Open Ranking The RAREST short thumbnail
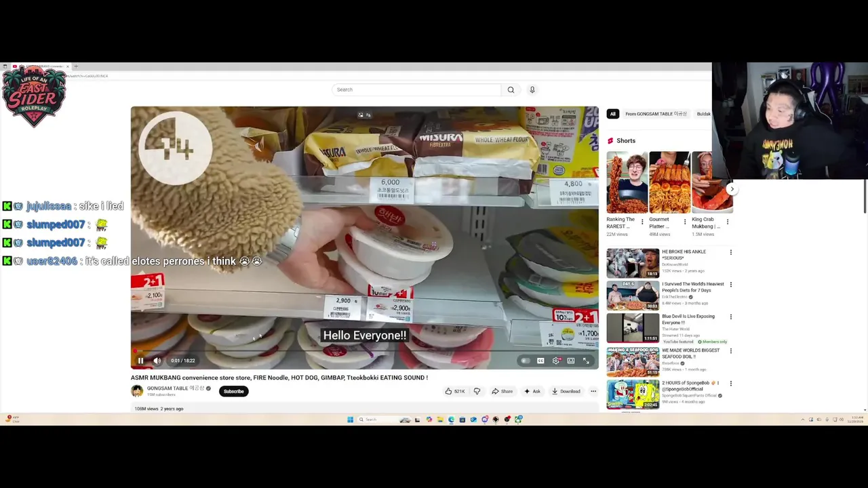Screen dimensions: 868x488 click(x=627, y=182)
